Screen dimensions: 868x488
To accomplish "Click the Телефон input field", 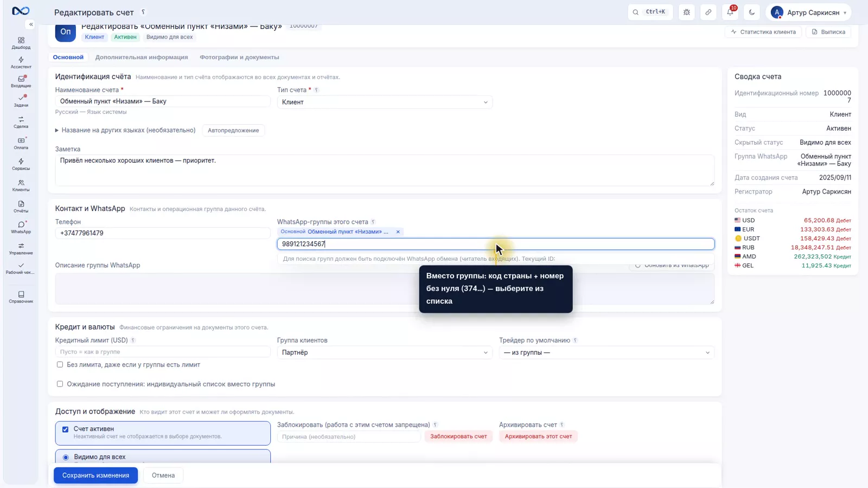I will pyautogui.click(x=163, y=233).
